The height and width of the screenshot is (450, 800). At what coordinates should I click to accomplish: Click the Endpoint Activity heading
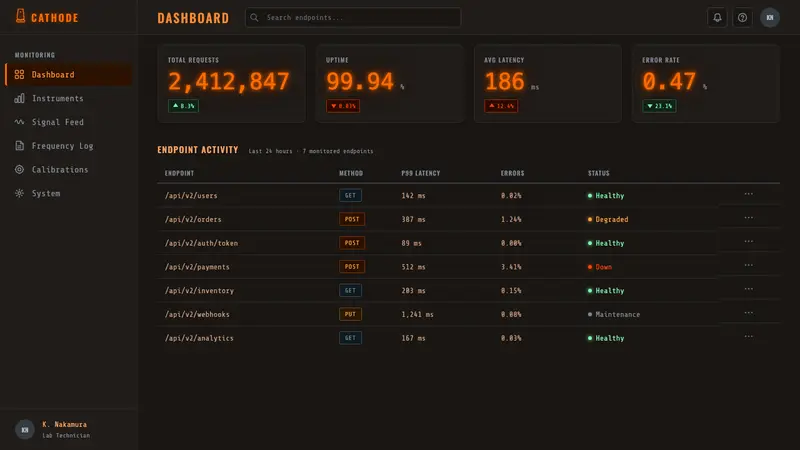[x=197, y=150]
